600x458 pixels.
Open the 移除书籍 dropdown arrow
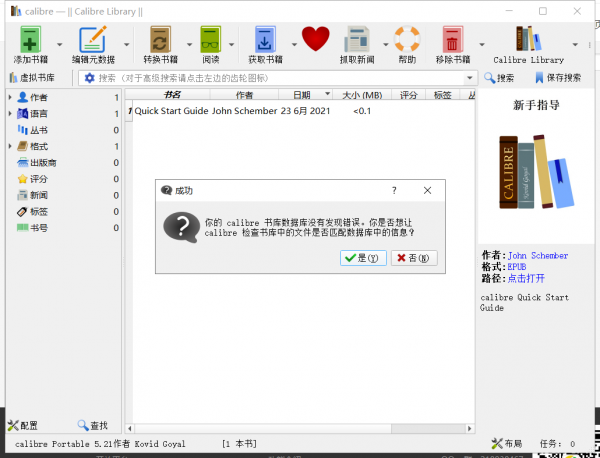click(x=482, y=45)
